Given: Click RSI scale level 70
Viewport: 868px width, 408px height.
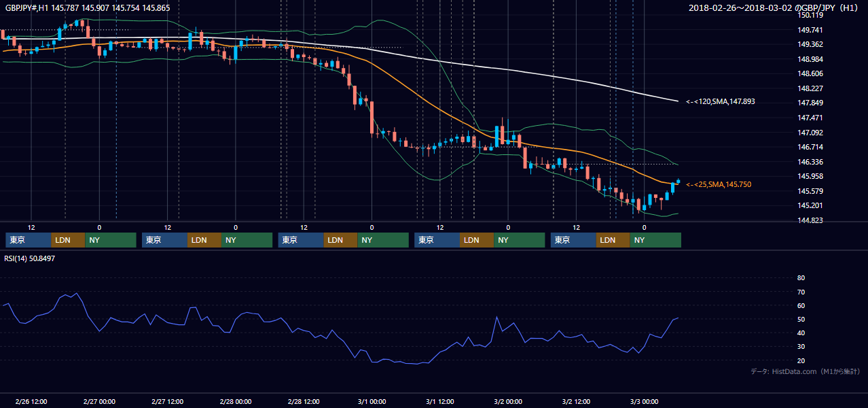Looking at the screenshot, I should 801,292.
